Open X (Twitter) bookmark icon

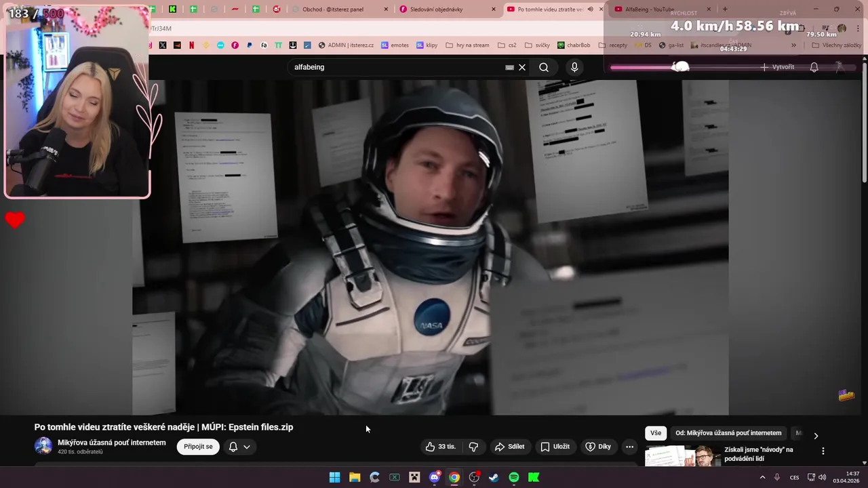coord(163,45)
